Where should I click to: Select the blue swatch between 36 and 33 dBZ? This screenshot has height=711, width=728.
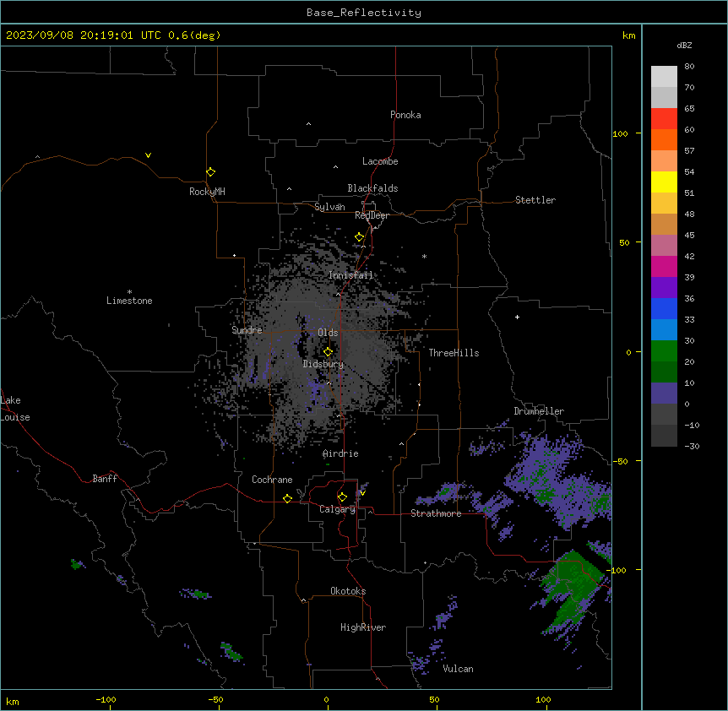point(664,308)
